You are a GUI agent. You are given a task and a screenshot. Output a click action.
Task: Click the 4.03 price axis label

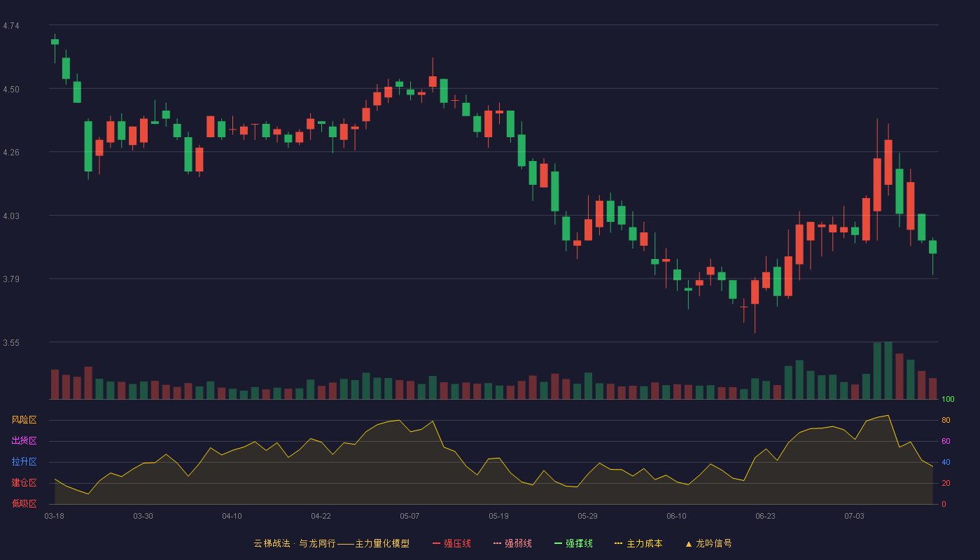pyautogui.click(x=11, y=216)
